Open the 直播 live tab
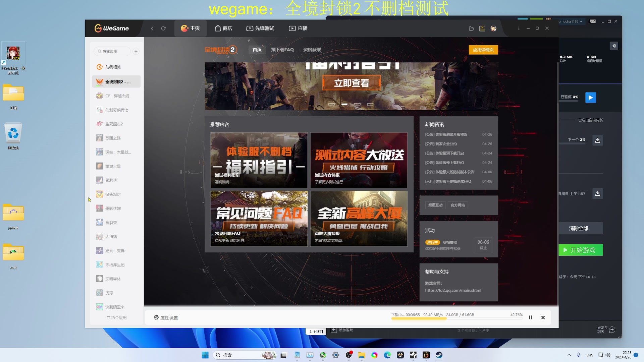The image size is (644, 362). click(298, 28)
